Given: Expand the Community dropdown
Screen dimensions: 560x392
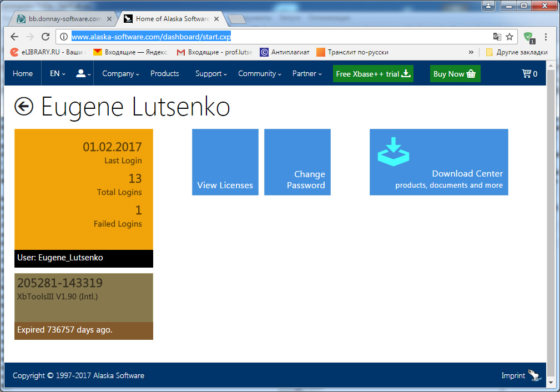Looking at the screenshot, I should (259, 74).
